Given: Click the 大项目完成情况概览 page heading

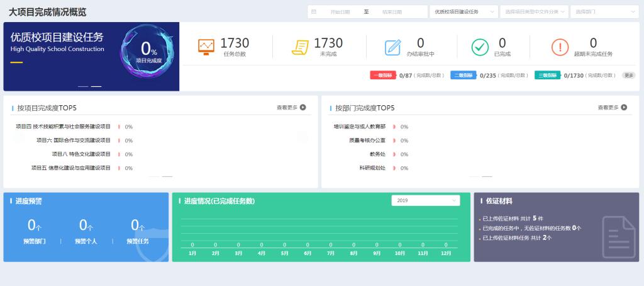Looking at the screenshot, I should point(48,12).
